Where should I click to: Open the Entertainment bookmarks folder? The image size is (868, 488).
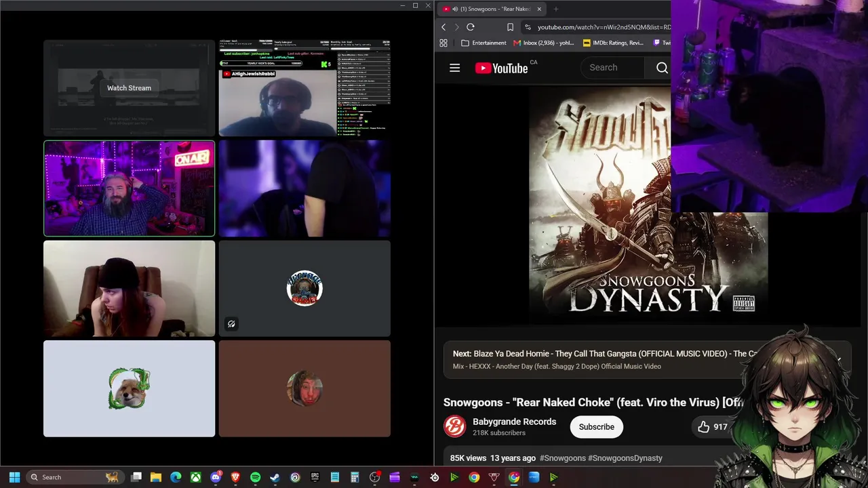tap(484, 43)
